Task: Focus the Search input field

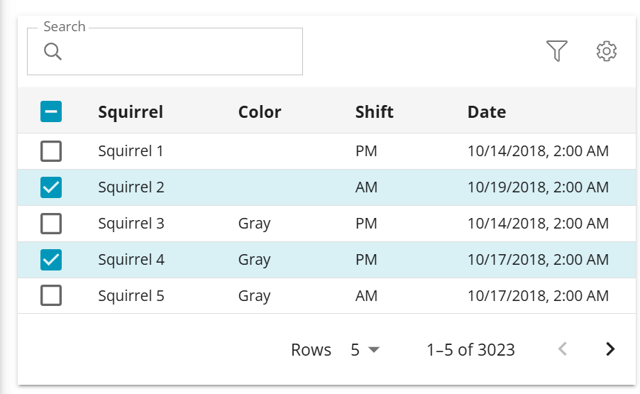Action: (x=165, y=51)
